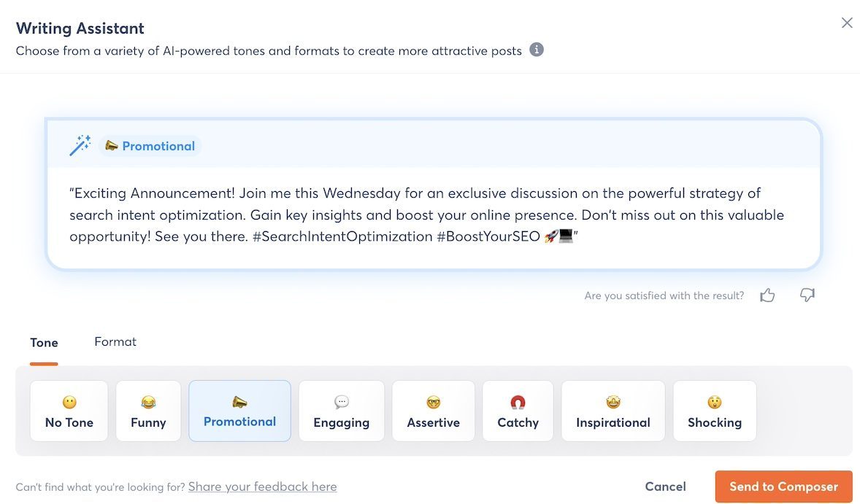Click the Cancel button
Screen dimensions: 860x504
(x=665, y=486)
